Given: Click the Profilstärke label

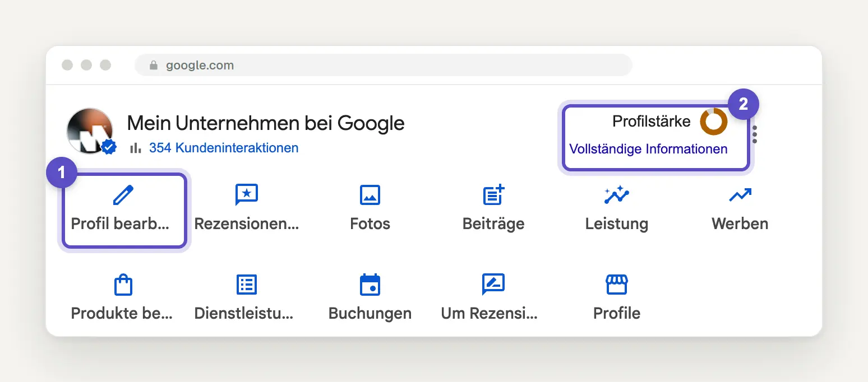Looking at the screenshot, I should pos(651,121).
